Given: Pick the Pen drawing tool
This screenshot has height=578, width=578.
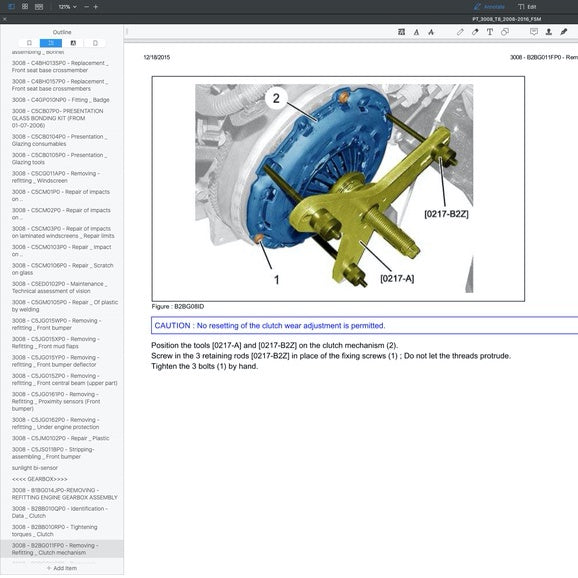Looking at the screenshot, I should tap(460, 32).
